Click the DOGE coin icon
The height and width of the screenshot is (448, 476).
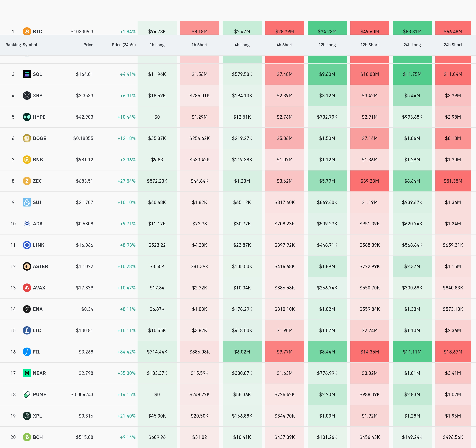click(27, 138)
